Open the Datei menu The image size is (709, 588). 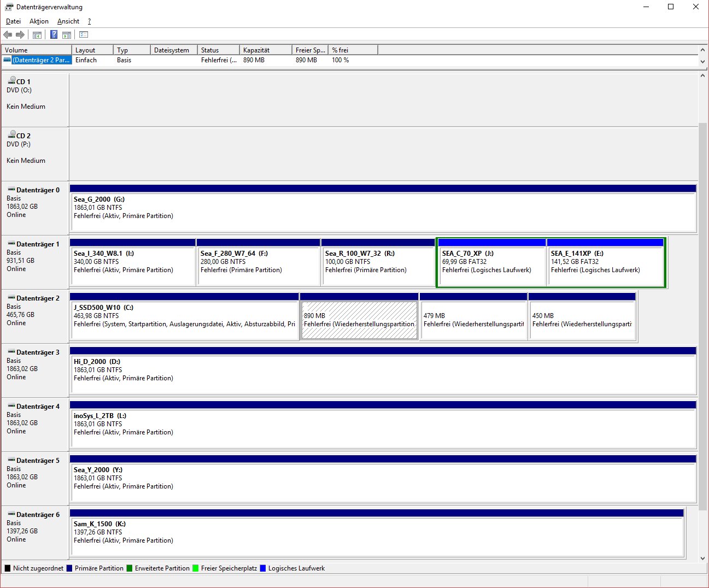(13, 21)
